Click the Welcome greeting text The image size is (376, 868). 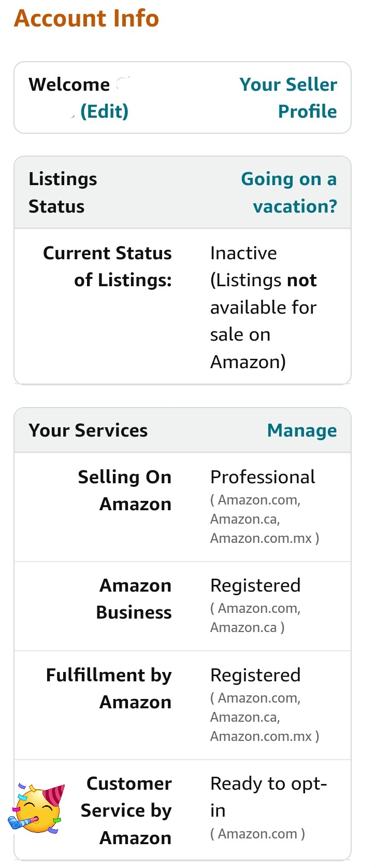69,85
